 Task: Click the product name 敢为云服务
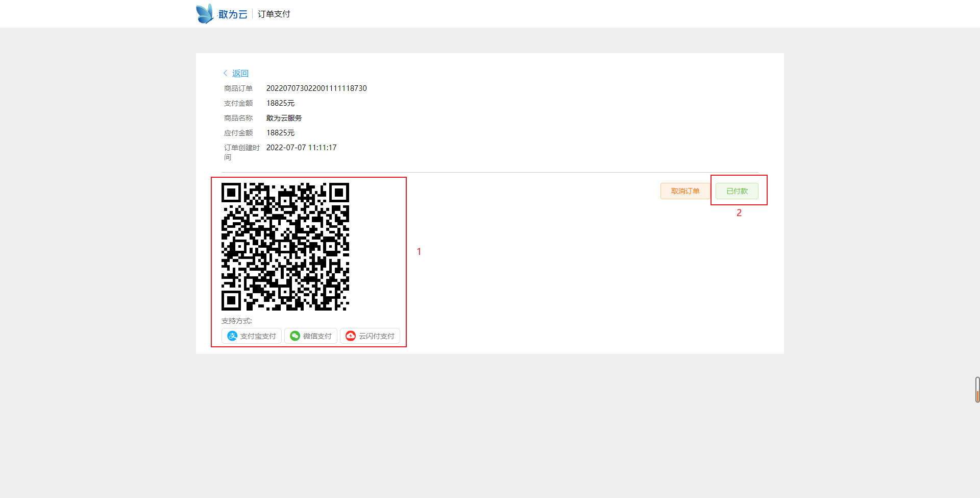coord(284,118)
